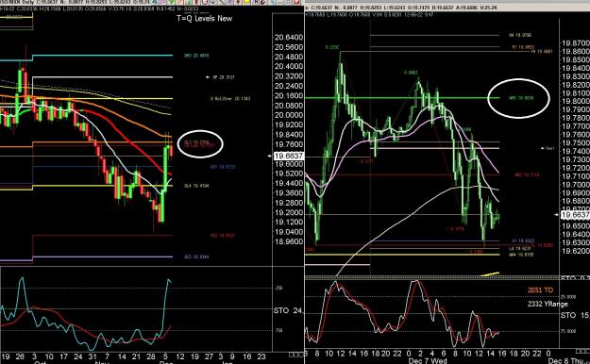Click the 19.7000 price on intraday chart axis
This screenshot has width=590, height=364.
576,185
